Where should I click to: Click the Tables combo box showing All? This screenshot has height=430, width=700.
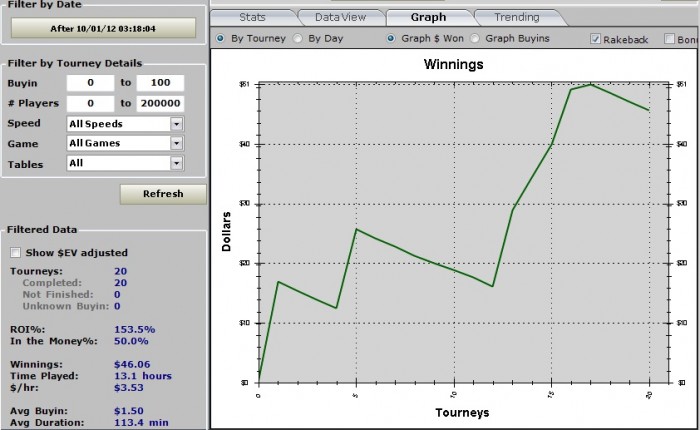tap(125, 163)
